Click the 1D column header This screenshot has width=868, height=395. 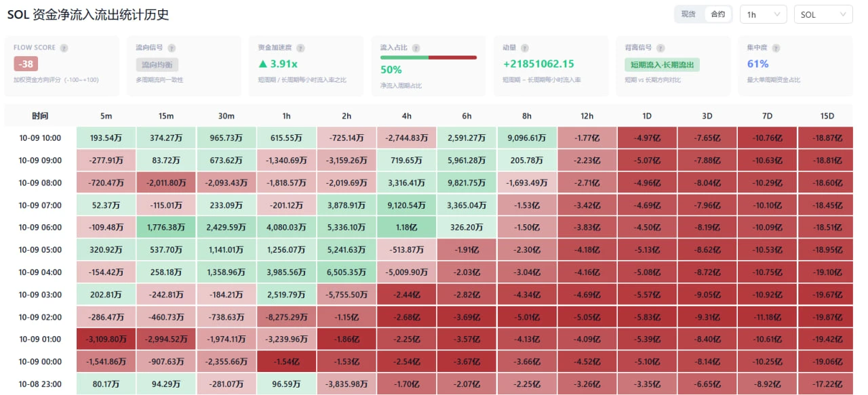coord(648,116)
